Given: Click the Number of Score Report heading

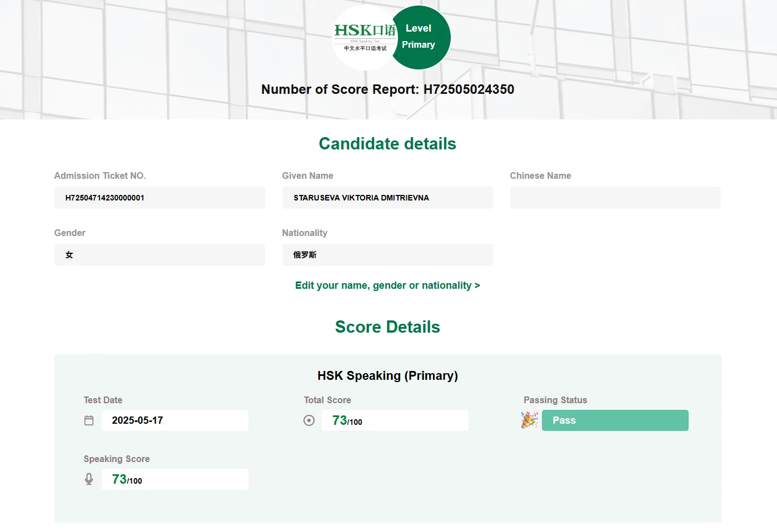Looking at the screenshot, I should pos(388,89).
